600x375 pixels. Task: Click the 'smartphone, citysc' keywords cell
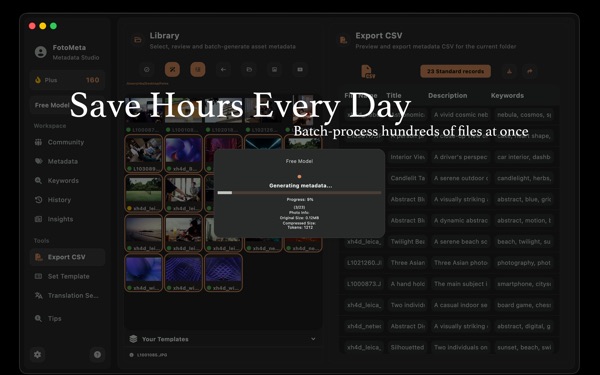524,284
